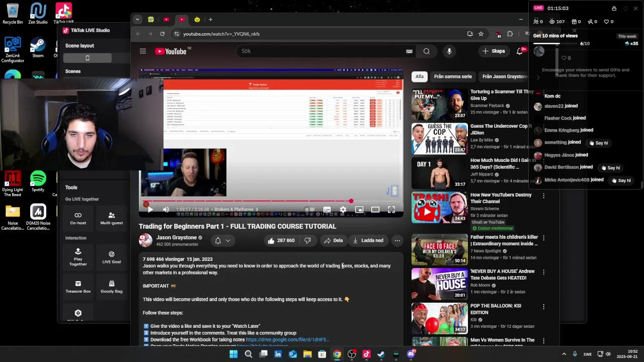Say hi to Mirko Antonijevic408

click(621, 180)
